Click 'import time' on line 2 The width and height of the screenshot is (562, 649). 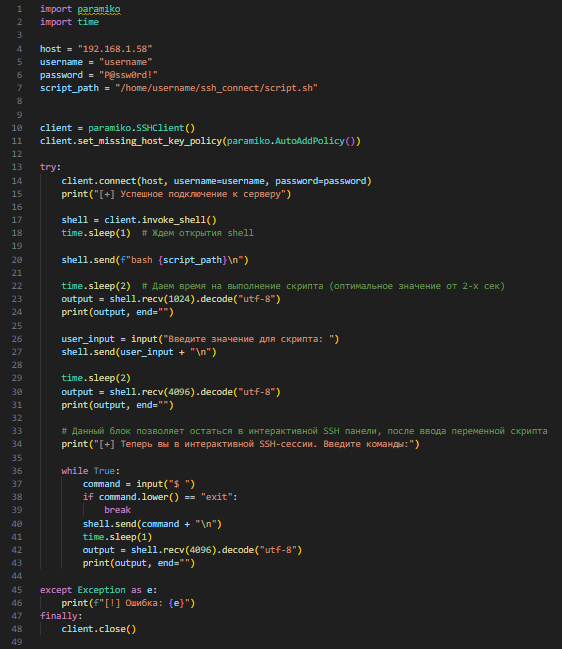click(69, 22)
